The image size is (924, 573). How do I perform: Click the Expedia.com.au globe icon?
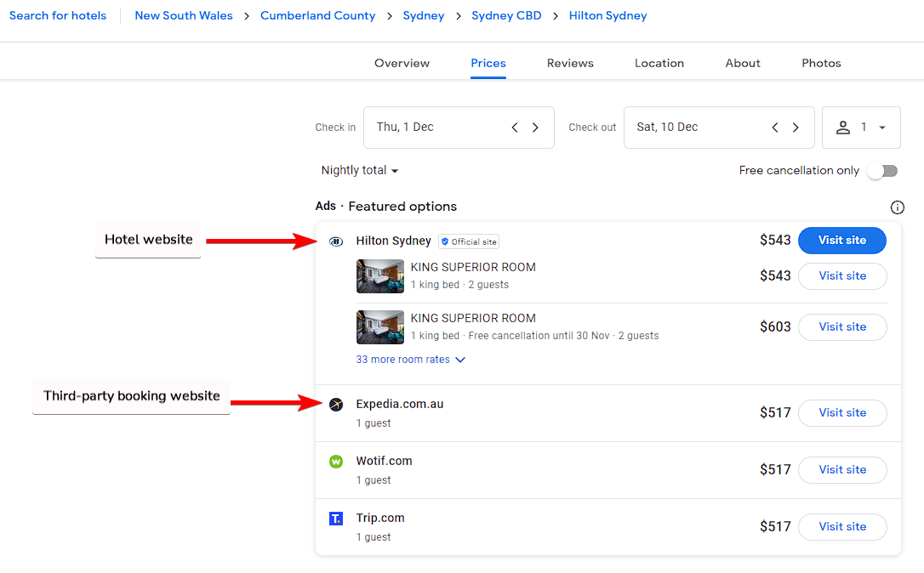[x=336, y=405]
